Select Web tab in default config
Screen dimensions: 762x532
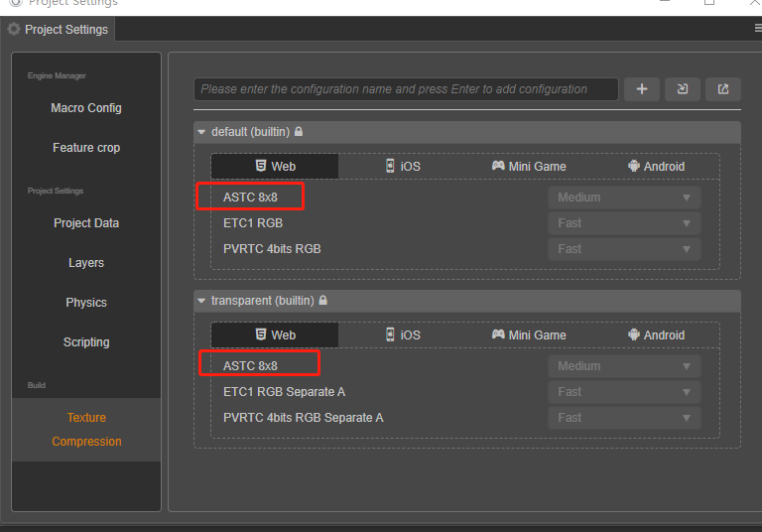pos(275,167)
